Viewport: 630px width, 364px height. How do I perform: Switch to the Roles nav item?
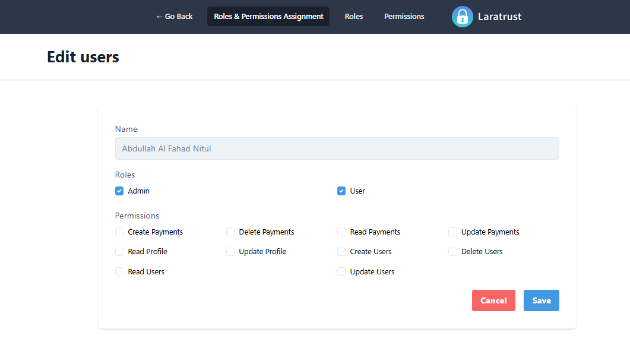[x=353, y=17]
